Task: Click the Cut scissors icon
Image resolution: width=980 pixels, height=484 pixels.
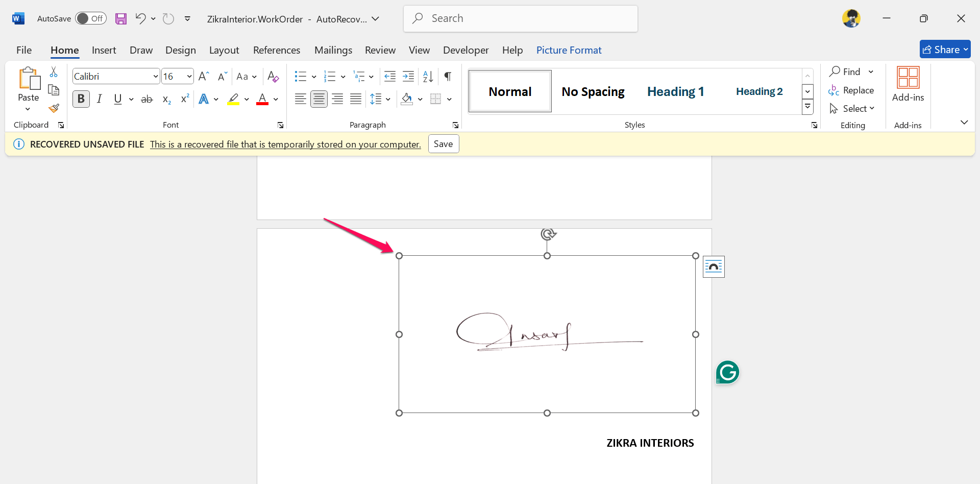Action: [x=54, y=72]
